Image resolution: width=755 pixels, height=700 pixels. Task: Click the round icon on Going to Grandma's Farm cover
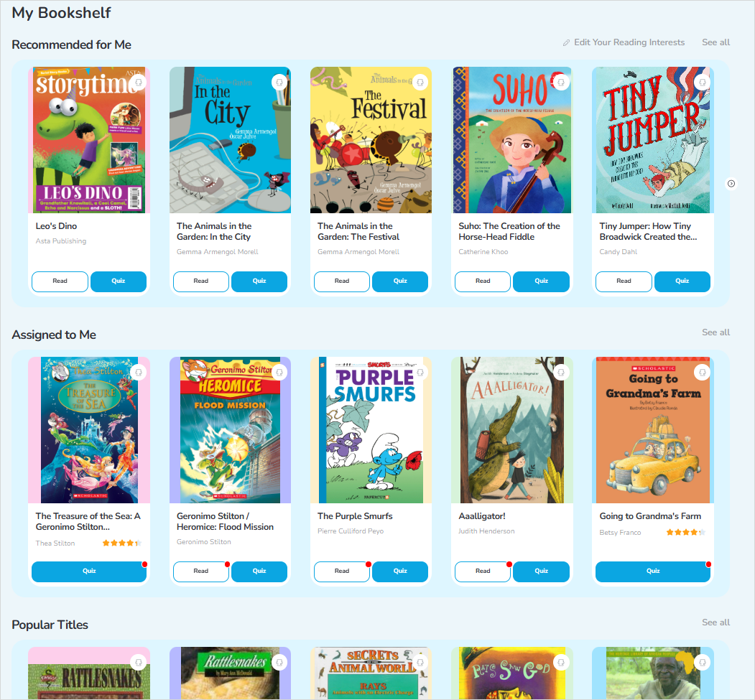pyautogui.click(x=703, y=373)
